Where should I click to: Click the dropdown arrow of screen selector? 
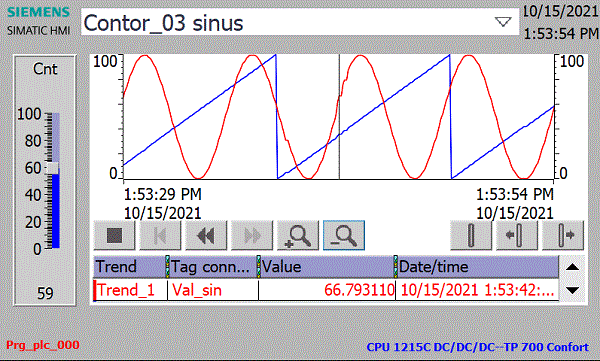(x=503, y=22)
